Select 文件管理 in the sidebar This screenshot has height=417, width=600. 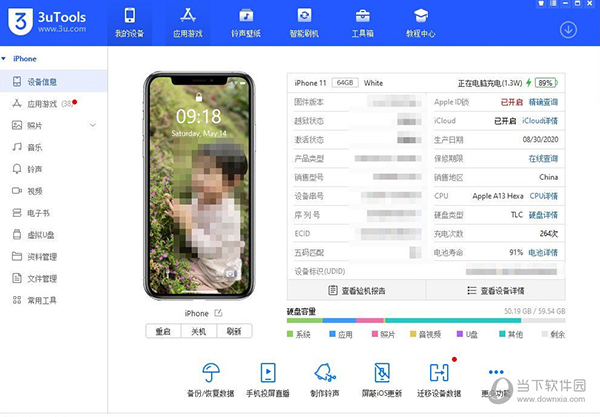(x=54, y=278)
